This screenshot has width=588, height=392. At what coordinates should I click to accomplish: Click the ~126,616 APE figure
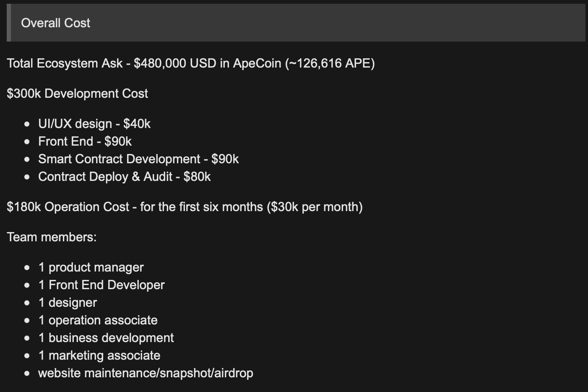tap(330, 63)
